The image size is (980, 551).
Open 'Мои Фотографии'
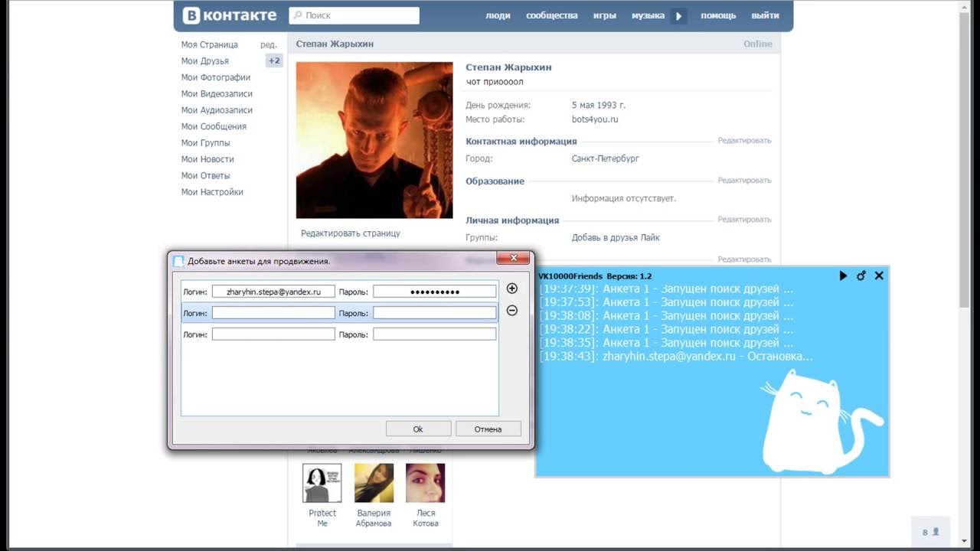tap(216, 77)
